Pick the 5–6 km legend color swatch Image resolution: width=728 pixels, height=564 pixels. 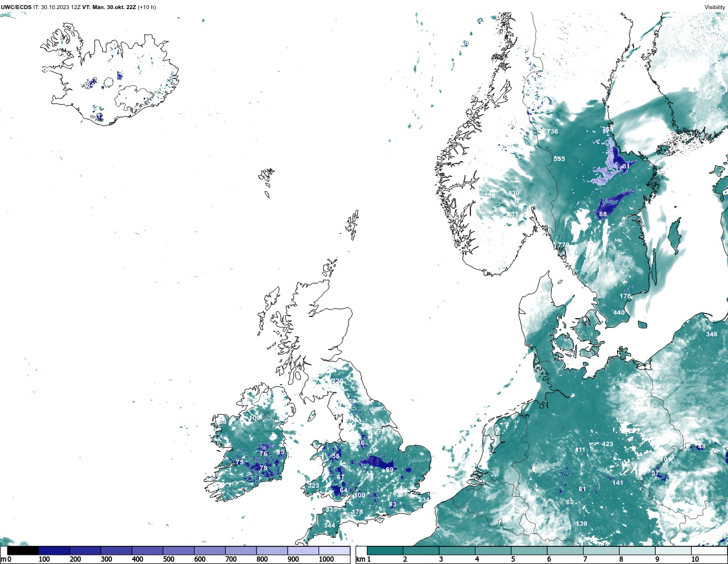coord(529,550)
